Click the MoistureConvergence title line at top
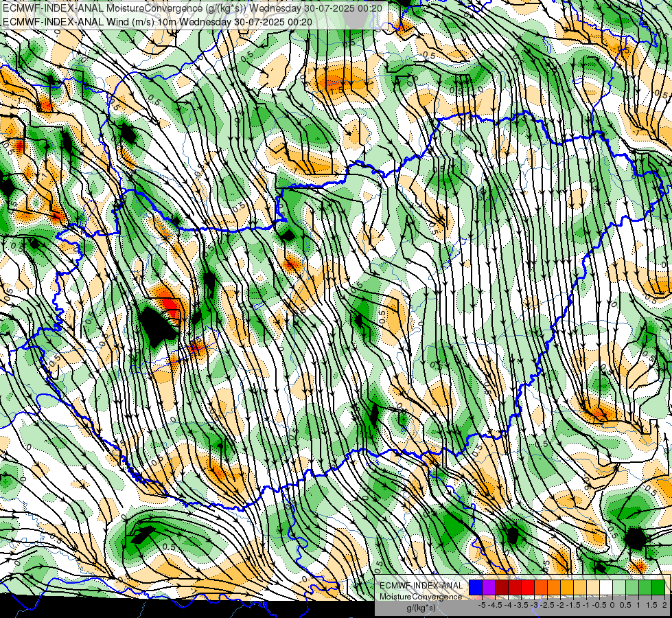Screen dimensions: 672x618 coord(192,8)
